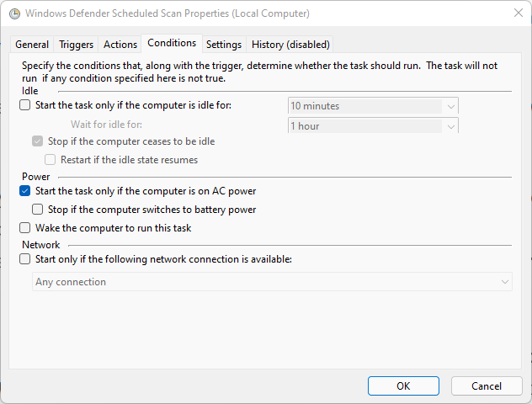
Task: View the History (disabled) tab
Action: tap(290, 45)
